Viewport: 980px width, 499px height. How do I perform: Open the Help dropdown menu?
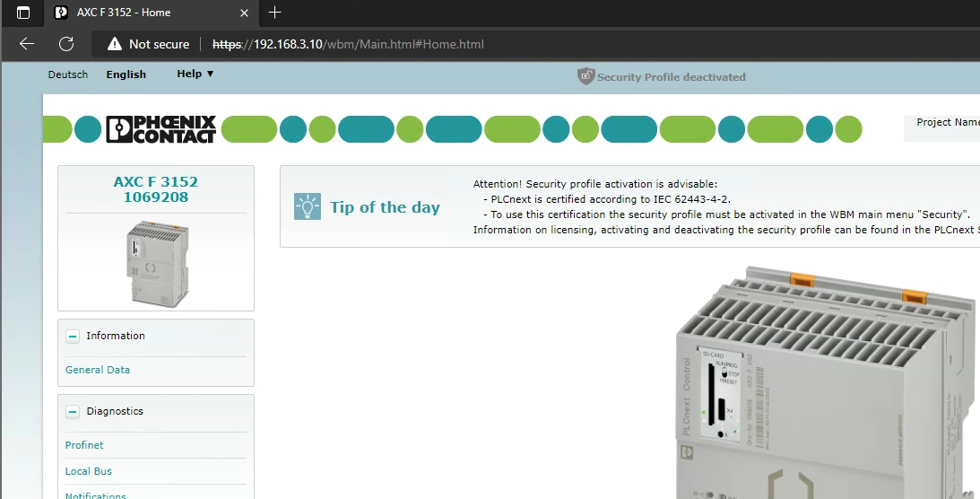pyautogui.click(x=195, y=74)
